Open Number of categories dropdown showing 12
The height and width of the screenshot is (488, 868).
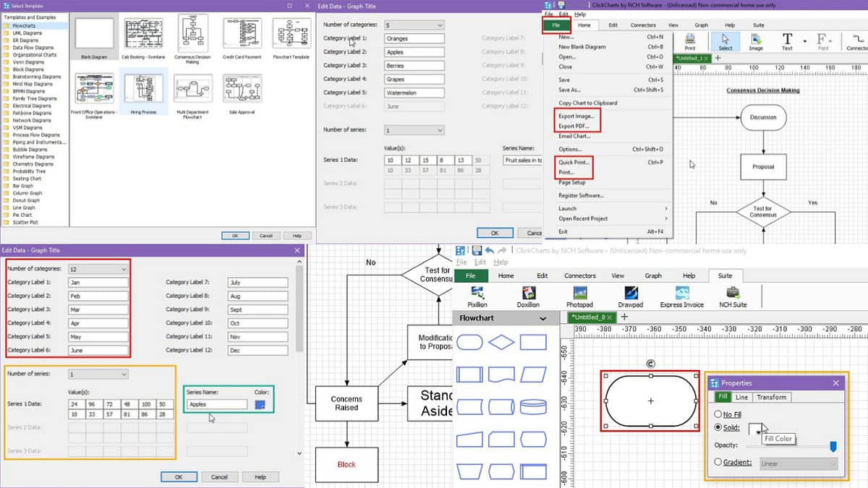98,269
